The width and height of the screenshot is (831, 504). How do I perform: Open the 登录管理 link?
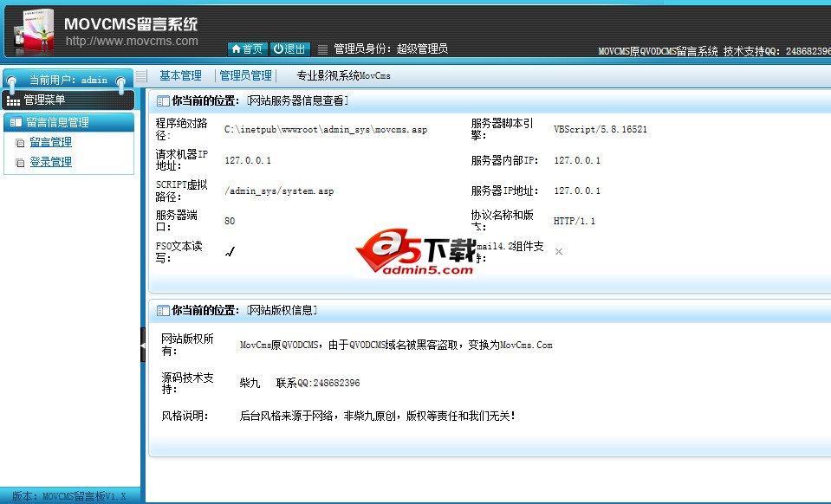50,162
